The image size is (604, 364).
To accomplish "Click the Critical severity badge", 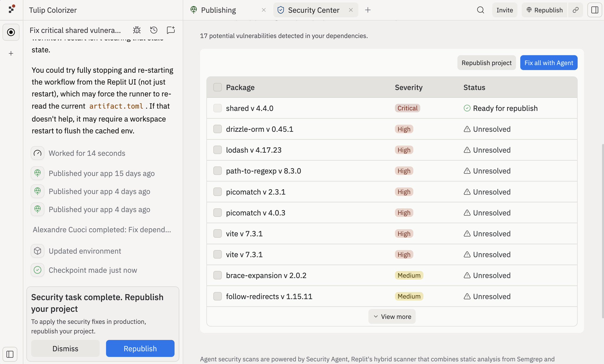I will click(x=407, y=108).
